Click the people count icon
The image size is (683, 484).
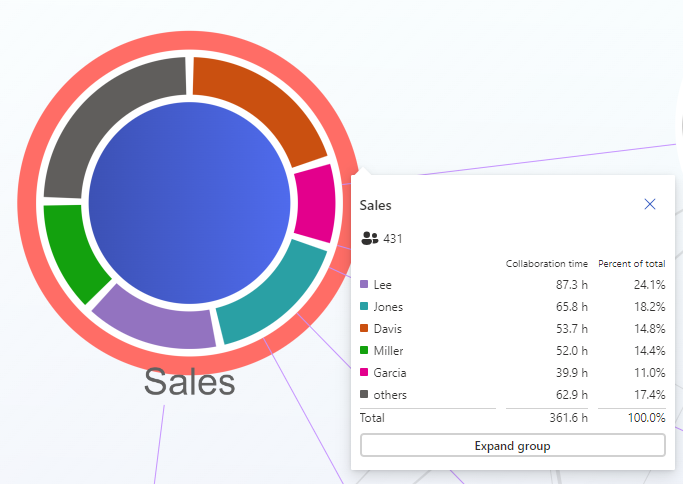(370, 238)
